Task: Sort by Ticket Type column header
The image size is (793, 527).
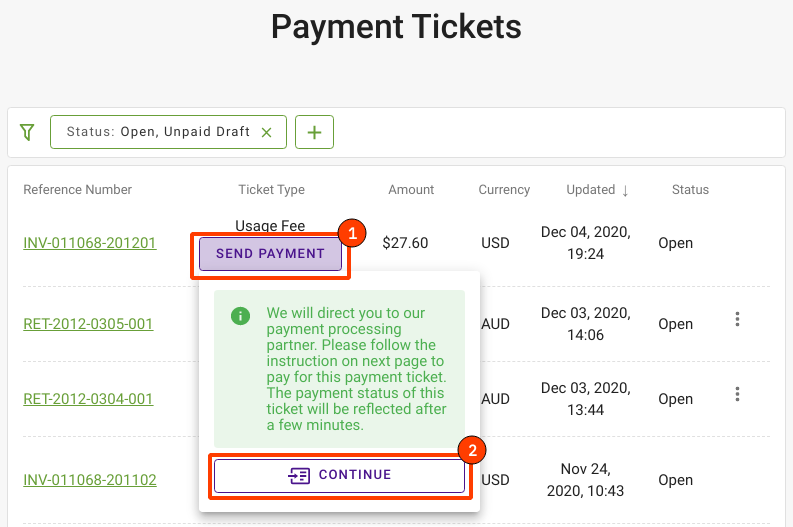Action: coord(272,190)
